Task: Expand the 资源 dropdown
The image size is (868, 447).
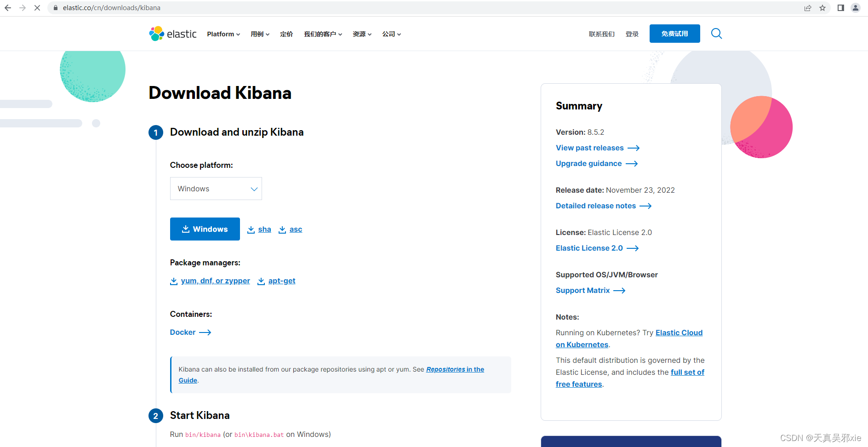Action: pyautogui.click(x=362, y=34)
